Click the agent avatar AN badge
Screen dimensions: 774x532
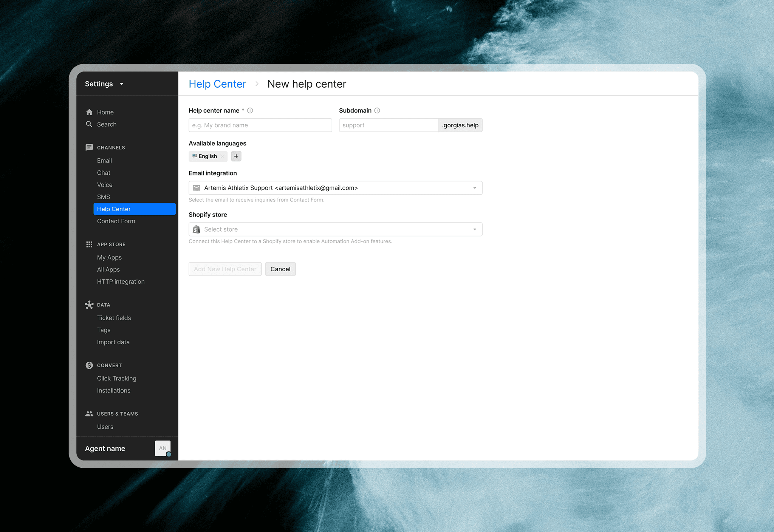(163, 448)
